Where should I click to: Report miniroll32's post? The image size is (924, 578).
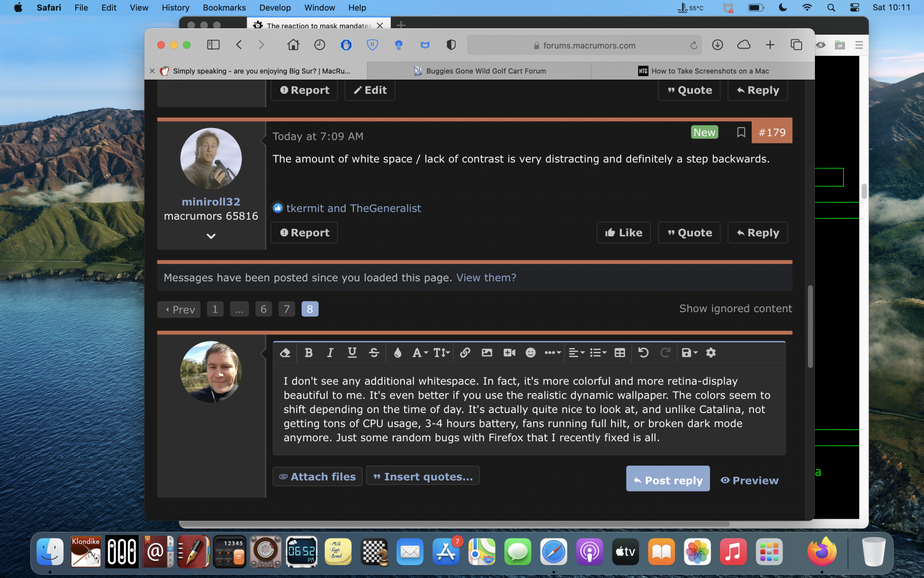coord(304,233)
